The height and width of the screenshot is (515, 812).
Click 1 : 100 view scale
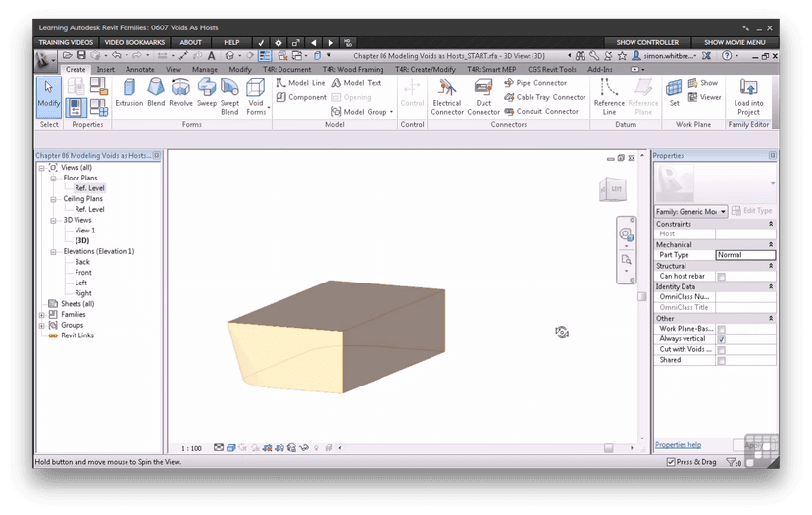tap(191, 448)
